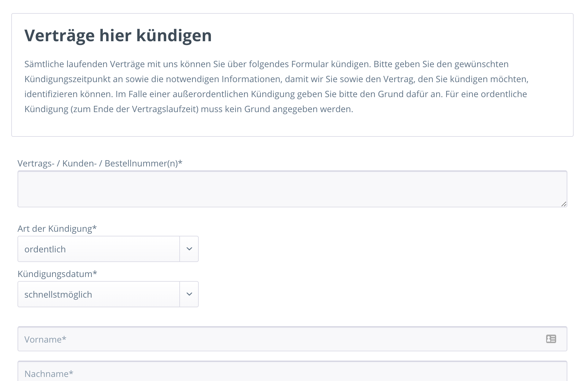The width and height of the screenshot is (588, 381).
Task: Open the Kündigungsdatum dropdown showing schnellstmöglich
Action: click(x=108, y=294)
